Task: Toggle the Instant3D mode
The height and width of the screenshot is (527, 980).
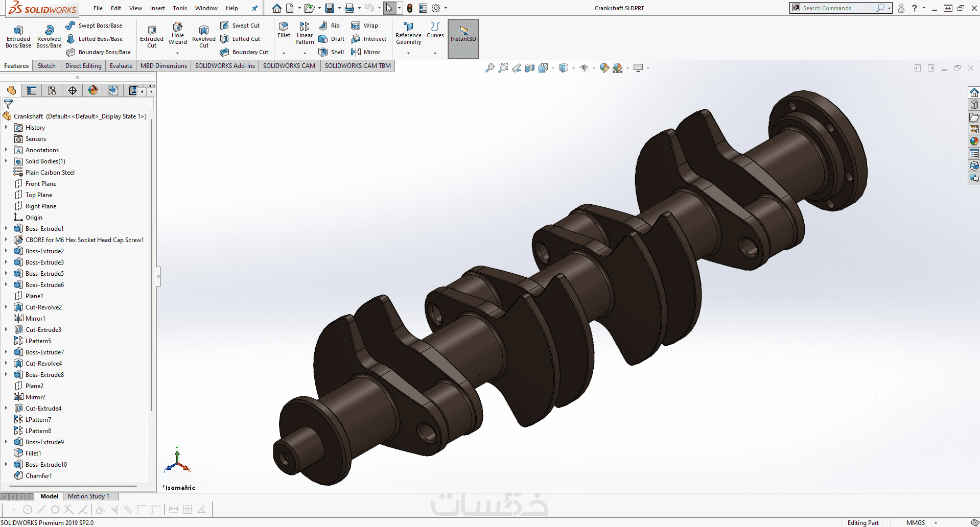Action: [463, 38]
